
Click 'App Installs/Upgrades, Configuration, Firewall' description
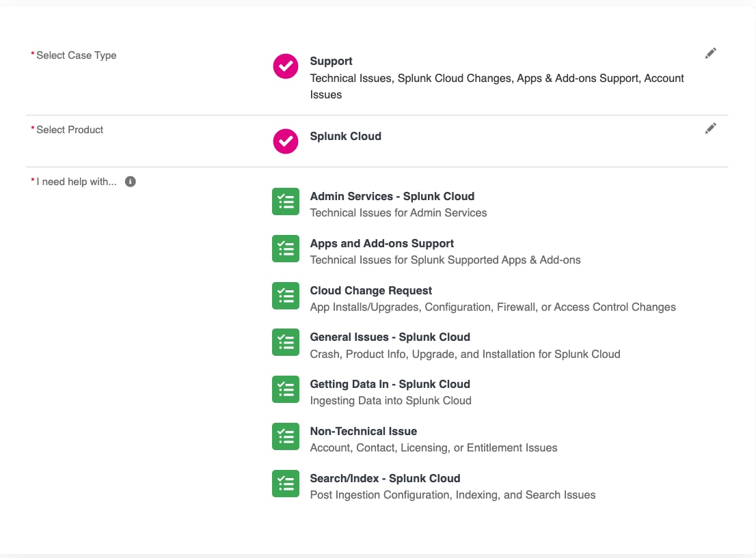(493, 307)
